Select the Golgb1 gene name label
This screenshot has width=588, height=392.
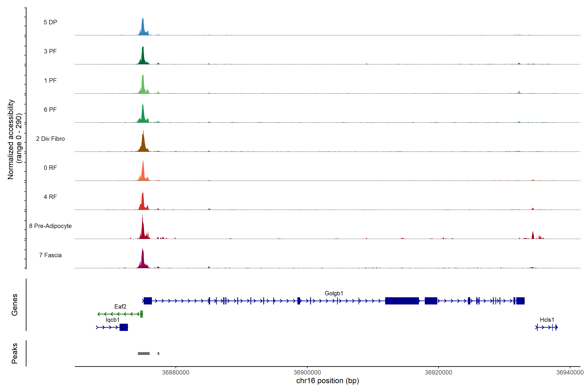tap(334, 293)
